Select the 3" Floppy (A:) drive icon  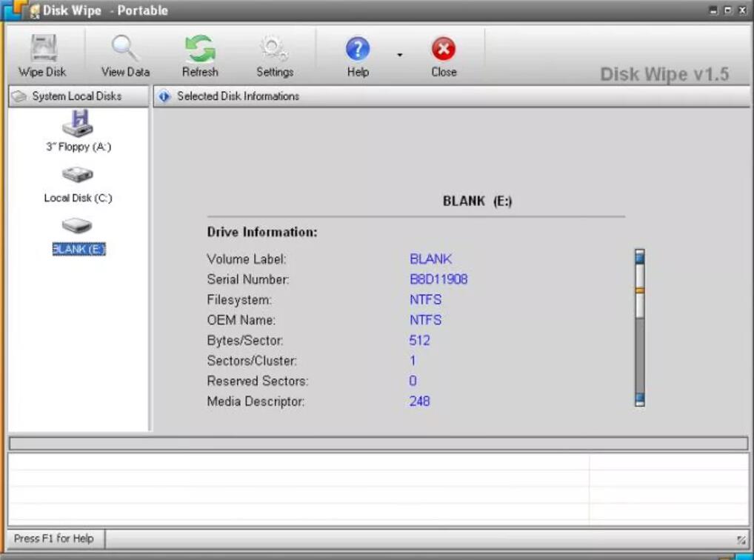[79, 123]
